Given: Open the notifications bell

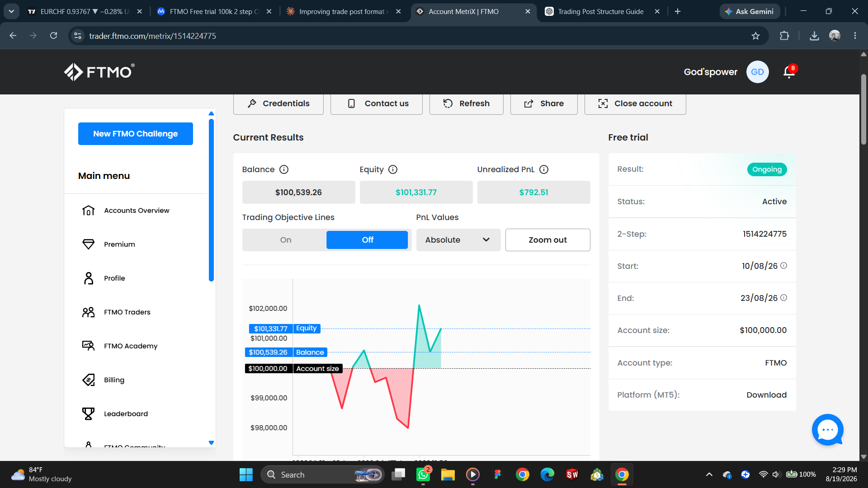Looking at the screenshot, I should coord(789,72).
